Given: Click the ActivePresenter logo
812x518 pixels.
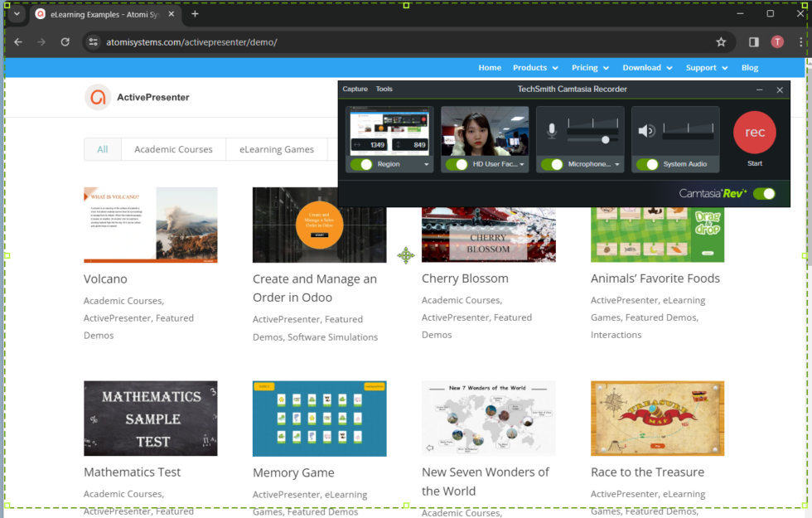Looking at the screenshot, I should 98,97.
